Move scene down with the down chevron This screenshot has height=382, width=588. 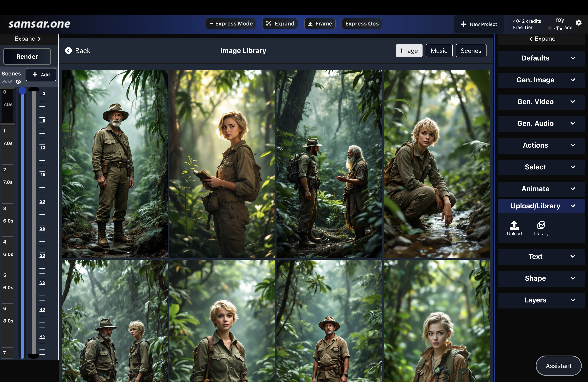click(10, 82)
